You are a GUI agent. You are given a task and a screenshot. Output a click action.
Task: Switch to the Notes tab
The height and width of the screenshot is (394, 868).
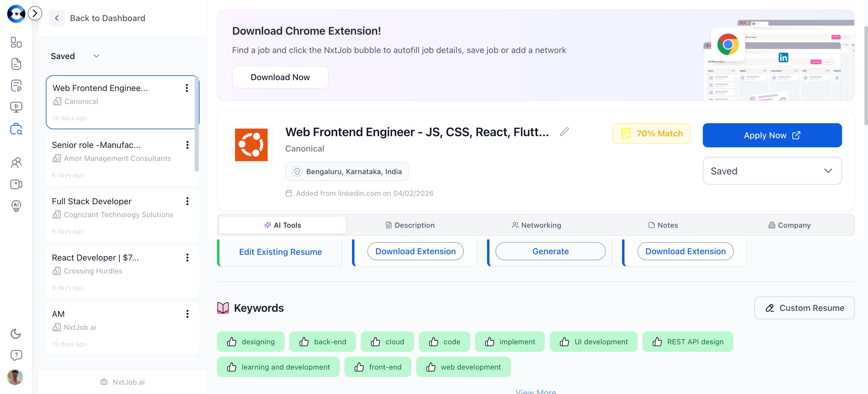[663, 225]
